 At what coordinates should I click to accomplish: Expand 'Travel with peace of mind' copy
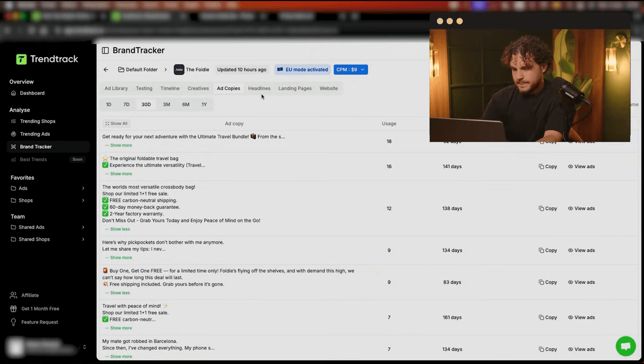click(118, 329)
